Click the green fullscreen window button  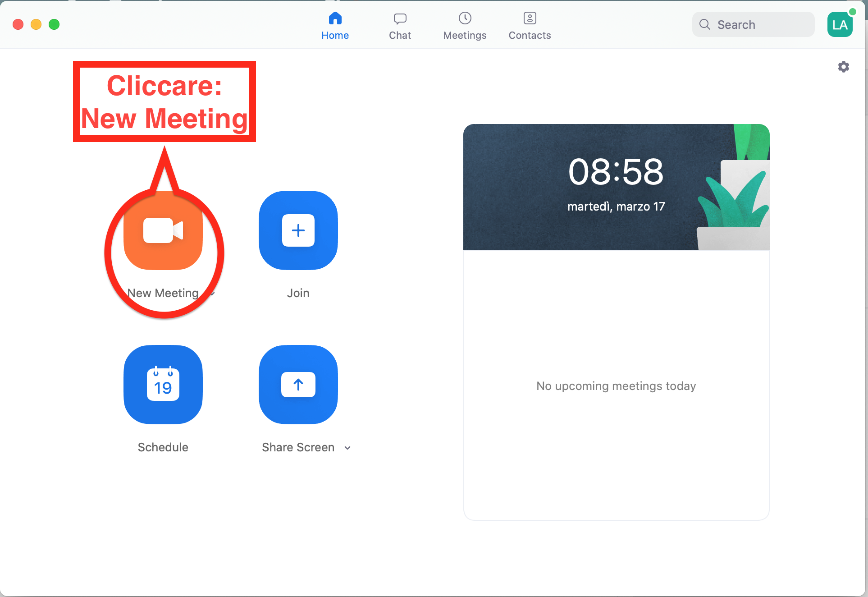tap(54, 24)
